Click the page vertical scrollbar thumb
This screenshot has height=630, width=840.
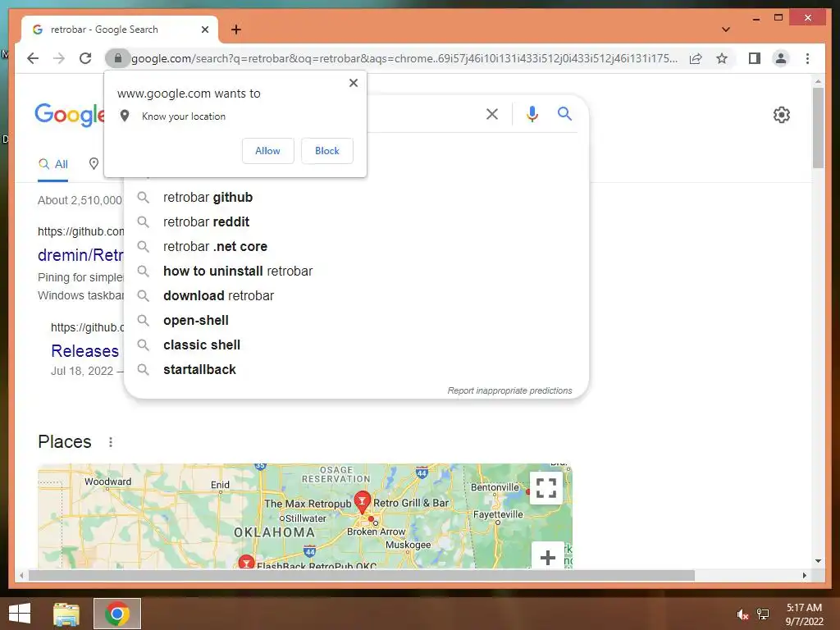[x=818, y=127]
